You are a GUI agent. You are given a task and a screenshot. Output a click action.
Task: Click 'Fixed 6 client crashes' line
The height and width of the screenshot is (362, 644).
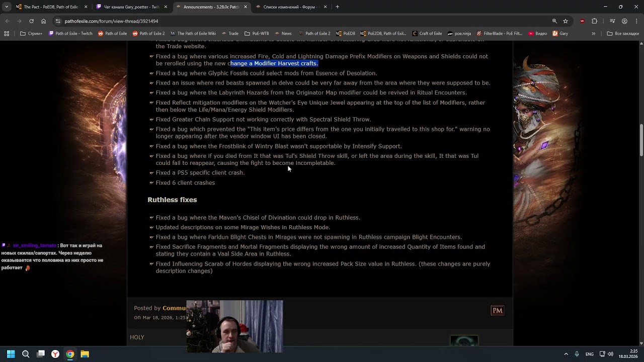click(x=185, y=183)
